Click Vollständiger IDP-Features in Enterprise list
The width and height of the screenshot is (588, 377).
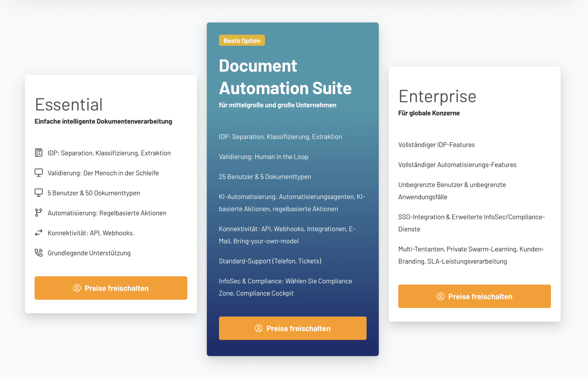point(436,145)
